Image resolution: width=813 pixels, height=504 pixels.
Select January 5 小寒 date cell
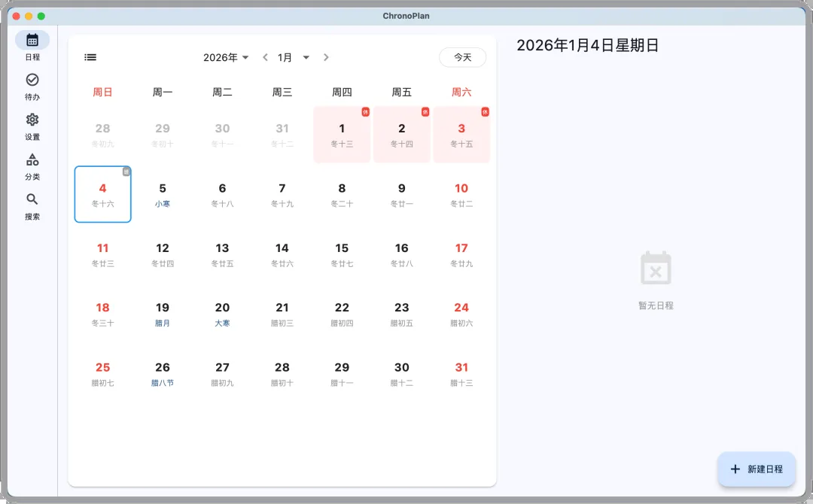163,194
